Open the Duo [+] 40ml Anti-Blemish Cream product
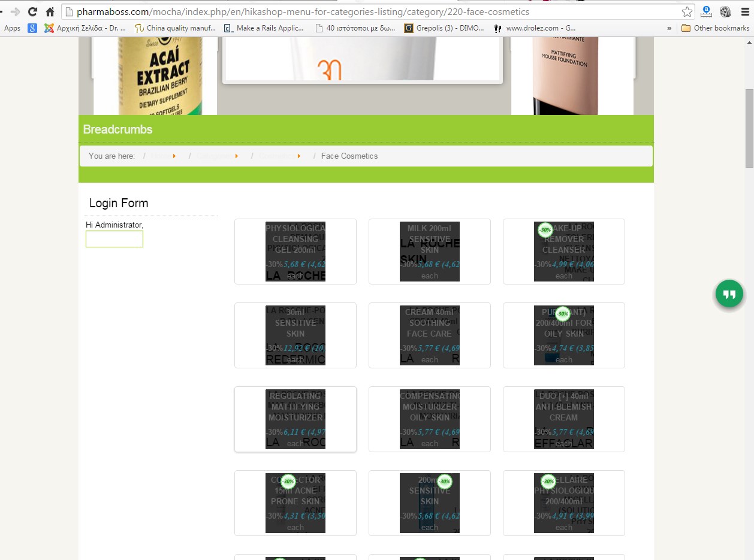The width and height of the screenshot is (754, 560). (564, 419)
